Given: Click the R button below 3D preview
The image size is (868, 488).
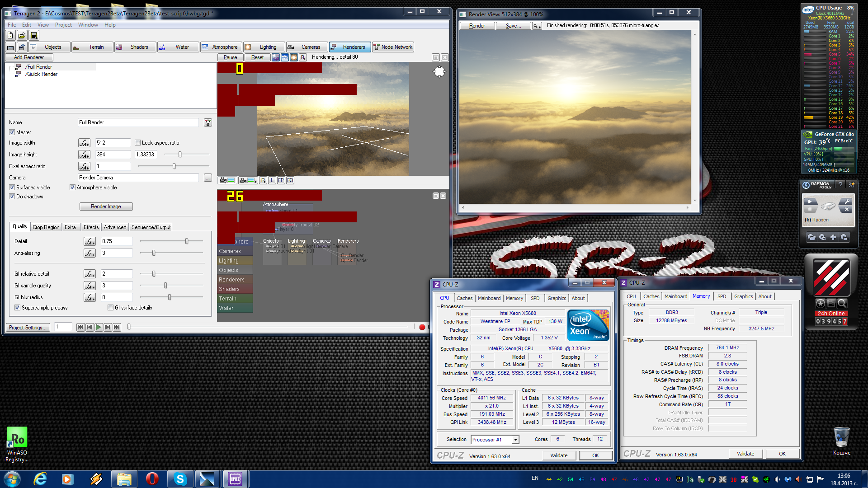Looking at the screenshot, I should pos(263,180).
